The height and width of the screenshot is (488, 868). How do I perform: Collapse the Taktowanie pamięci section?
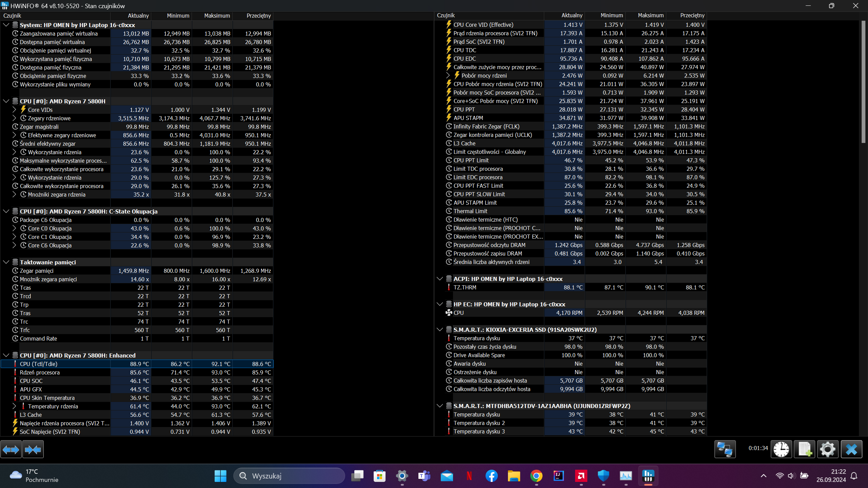tap(6, 262)
